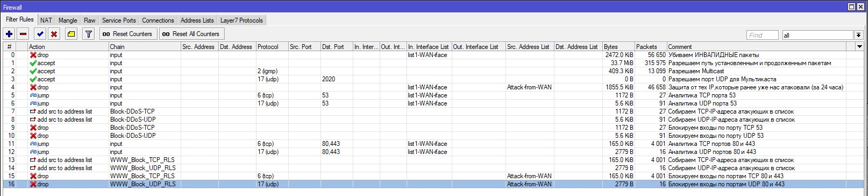The width and height of the screenshot is (868, 196).
Task: Select add-src-to-address-list icon in rule 7
Action: pos(33,111)
